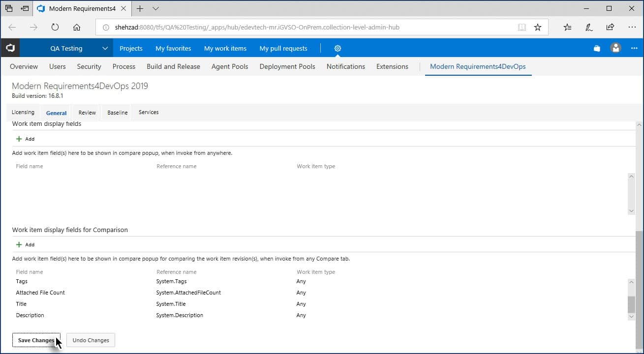This screenshot has width=644, height=354.
Task: Switch to the Review sub-tab
Action: click(87, 112)
